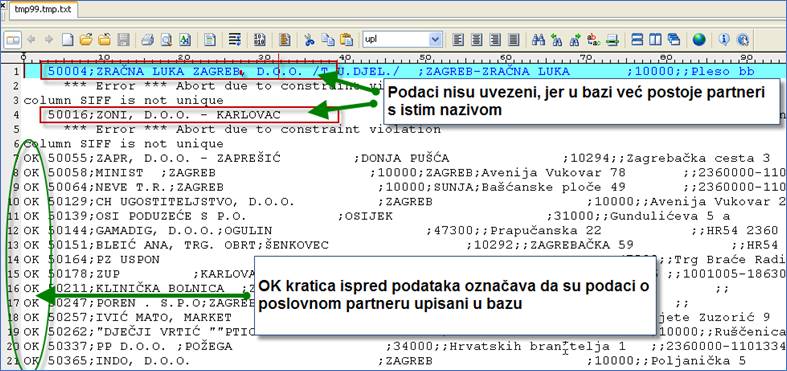Viewport: 787px width, 371px height.
Task: Click the upl combo box field
Action: click(x=397, y=39)
